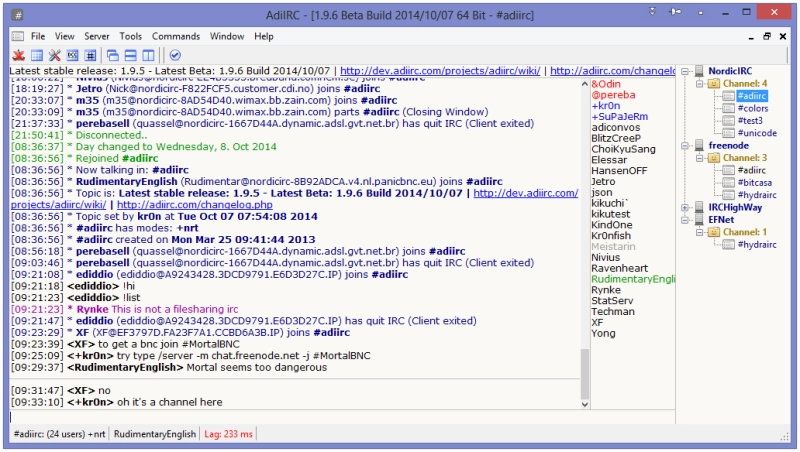The width and height of the screenshot is (800, 452).
Task: Click the Channel: 1 folder icon
Action: click(714, 232)
